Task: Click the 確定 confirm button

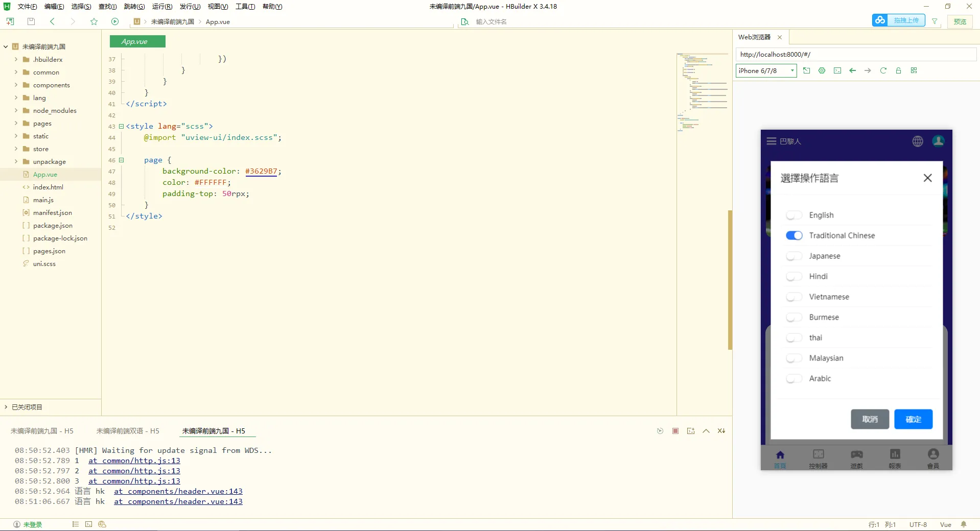Action: pos(913,419)
